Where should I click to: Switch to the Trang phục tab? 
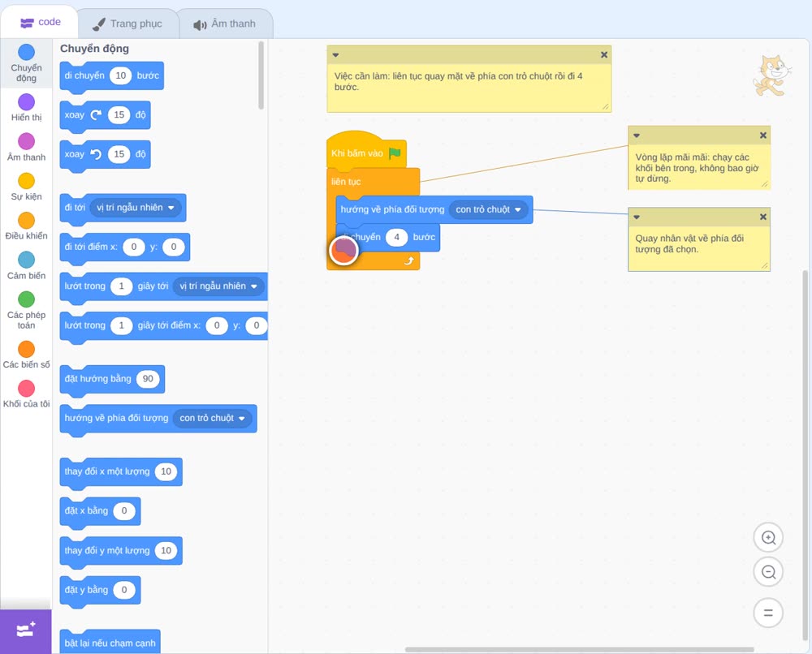(128, 24)
